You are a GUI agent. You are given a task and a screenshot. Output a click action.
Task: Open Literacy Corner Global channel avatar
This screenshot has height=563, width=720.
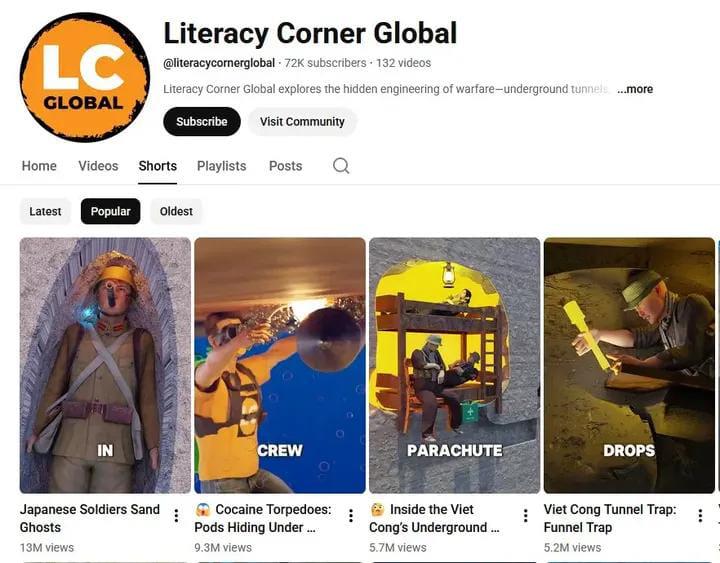(84, 77)
